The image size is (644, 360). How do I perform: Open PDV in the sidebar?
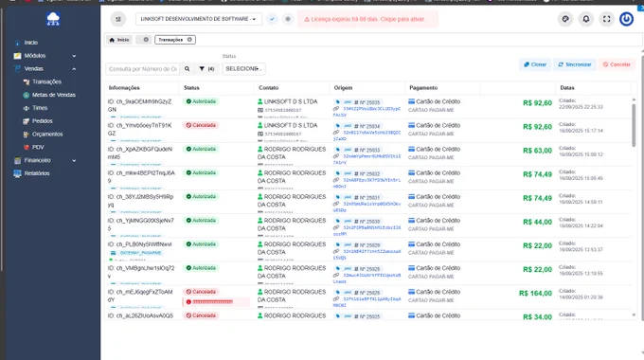click(x=38, y=147)
